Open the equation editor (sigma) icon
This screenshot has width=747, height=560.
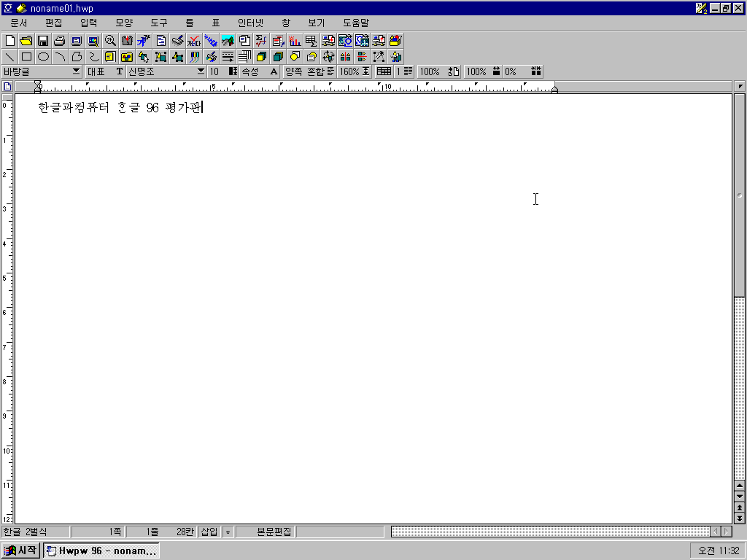point(261,41)
